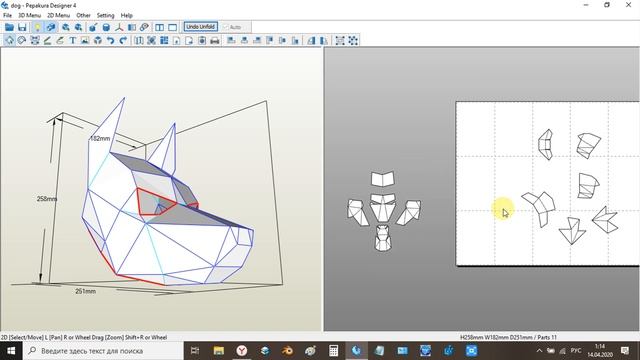Click the 2D Select/Move hint status text
This screenshot has width=640, height=360.
84,337
